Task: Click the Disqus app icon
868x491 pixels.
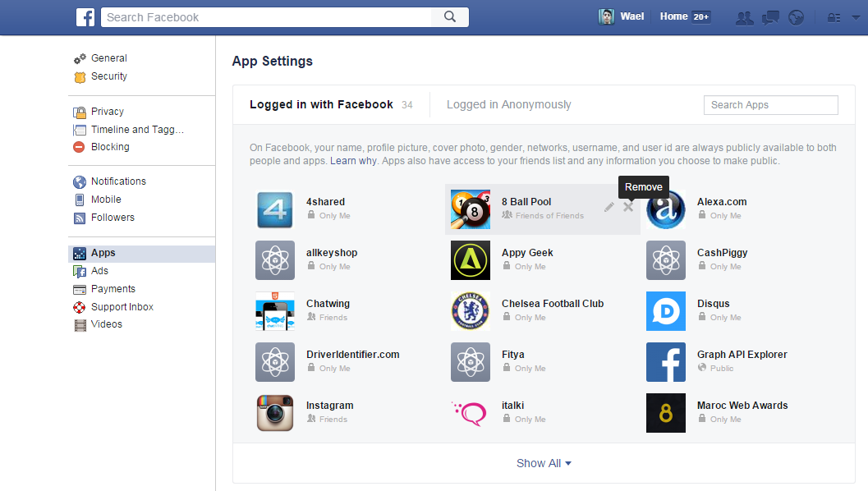Action: pyautogui.click(x=666, y=311)
